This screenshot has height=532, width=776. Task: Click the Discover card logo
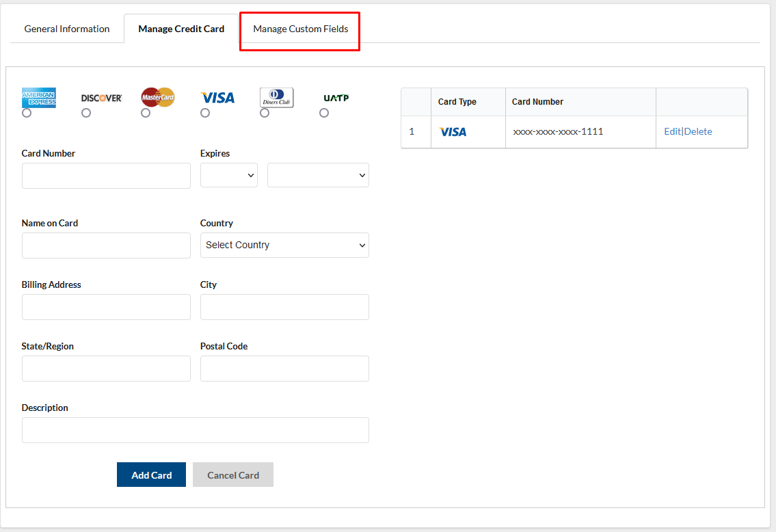point(101,98)
